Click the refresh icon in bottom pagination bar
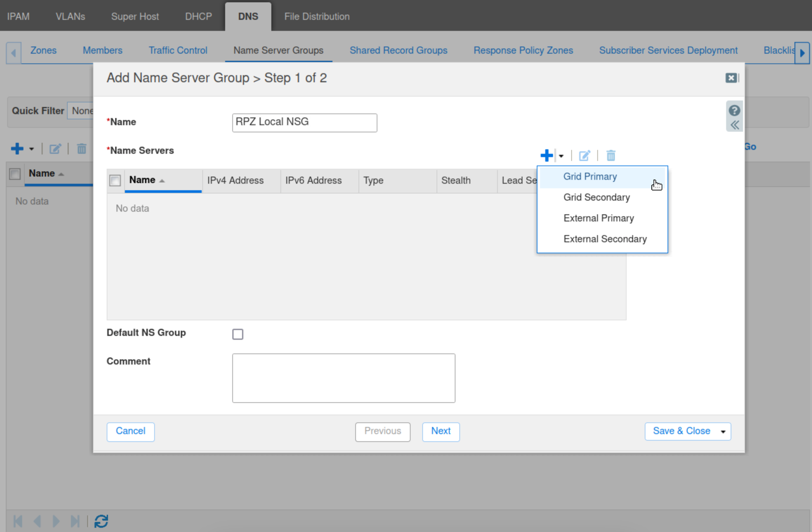812x532 pixels. click(x=101, y=521)
